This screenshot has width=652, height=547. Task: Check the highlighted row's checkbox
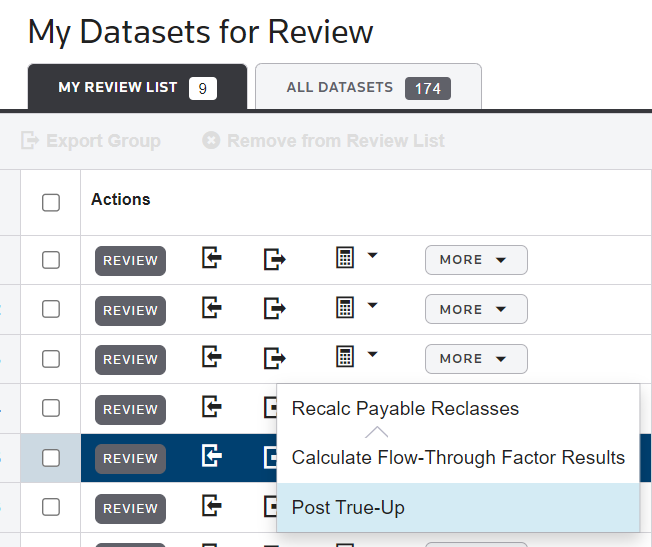[51, 458]
